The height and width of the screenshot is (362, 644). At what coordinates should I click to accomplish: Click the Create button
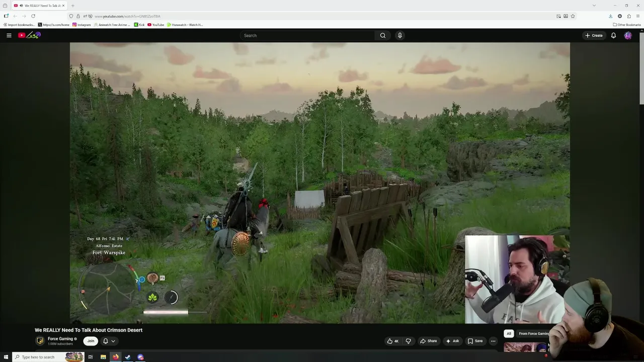point(594,35)
